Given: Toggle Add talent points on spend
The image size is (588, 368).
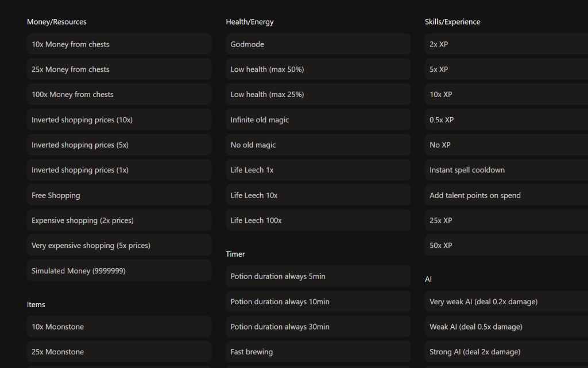Looking at the screenshot, I should pyautogui.click(x=505, y=196).
